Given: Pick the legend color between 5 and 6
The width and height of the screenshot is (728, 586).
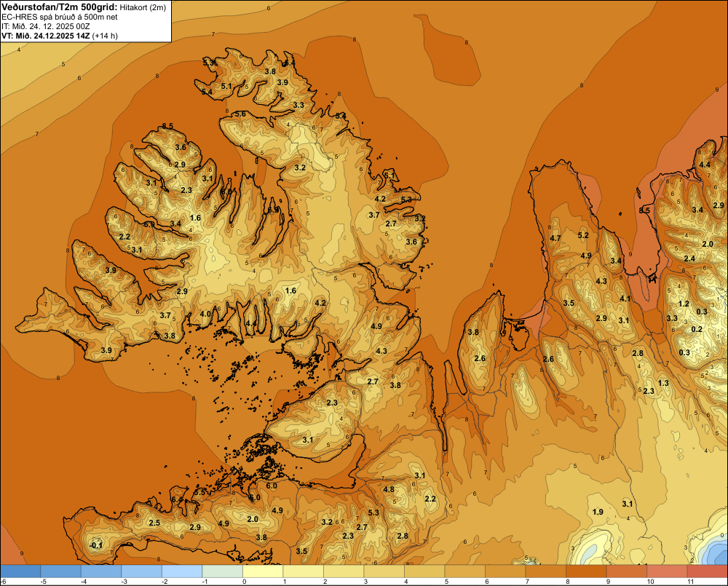Looking at the screenshot, I should pos(464,571).
